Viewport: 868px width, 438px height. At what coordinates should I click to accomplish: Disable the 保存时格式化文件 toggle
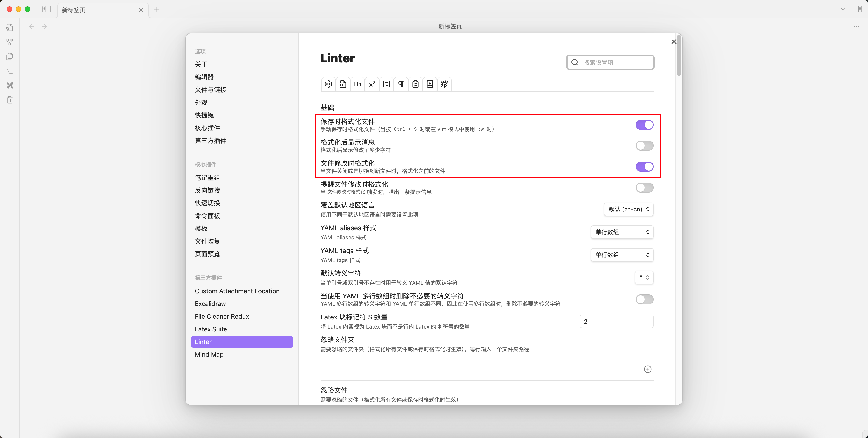(x=644, y=125)
